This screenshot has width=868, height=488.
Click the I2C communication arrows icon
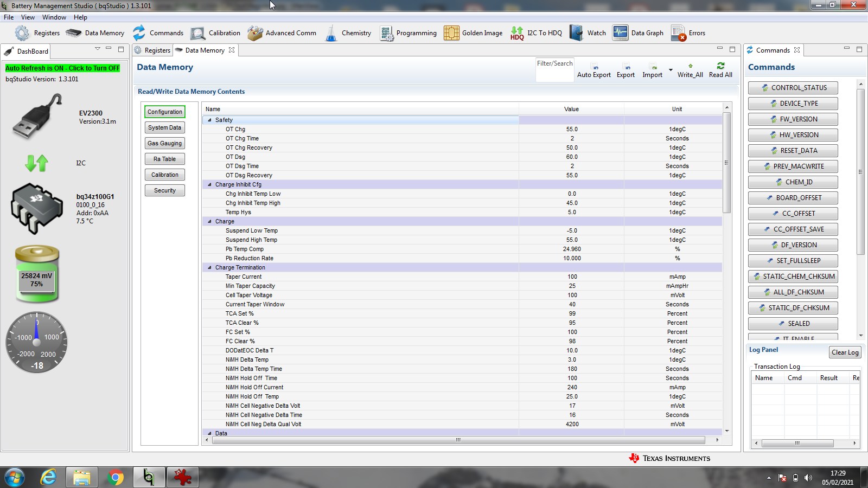coord(37,163)
